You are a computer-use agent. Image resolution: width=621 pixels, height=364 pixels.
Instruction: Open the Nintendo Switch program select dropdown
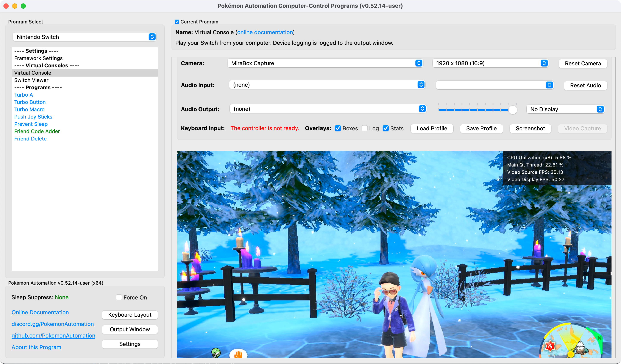(84, 37)
